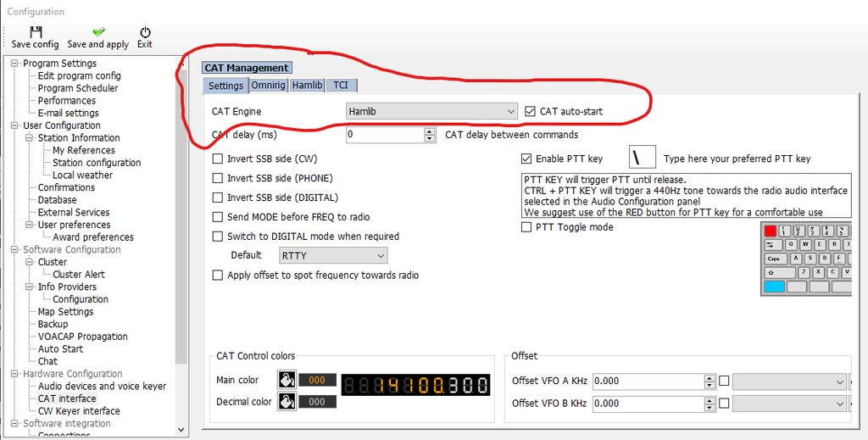Collapse the Station Information node

tap(30, 138)
